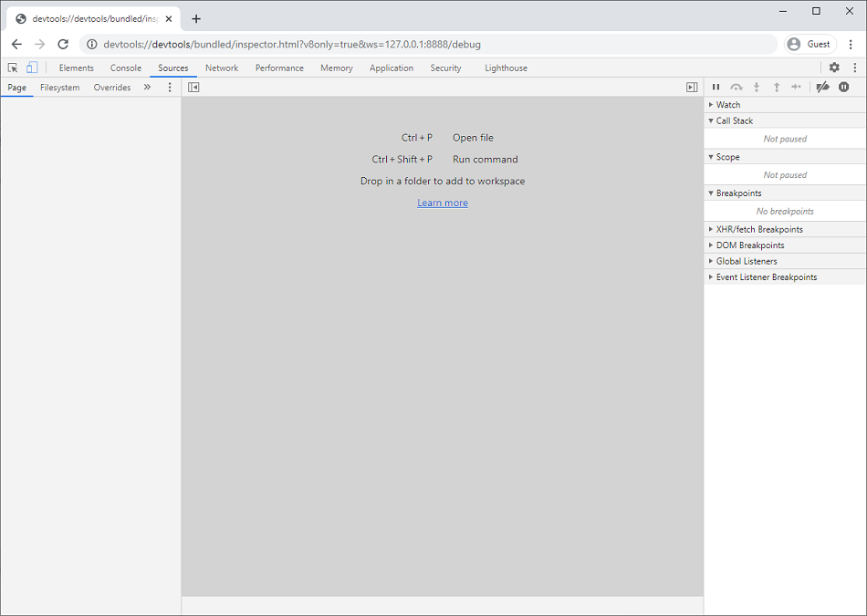Toggle the device toolbar icon
The height and width of the screenshot is (616, 867).
[32, 68]
